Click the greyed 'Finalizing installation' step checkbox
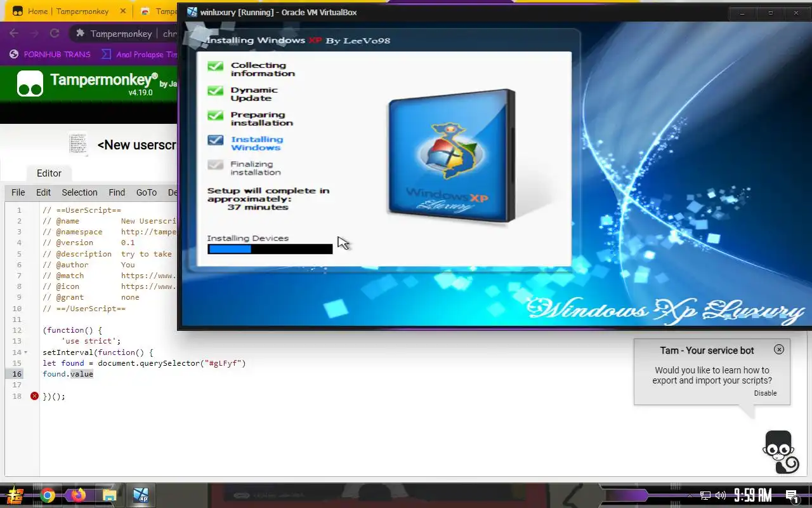This screenshot has width=812, height=508. (x=216, y=165)
